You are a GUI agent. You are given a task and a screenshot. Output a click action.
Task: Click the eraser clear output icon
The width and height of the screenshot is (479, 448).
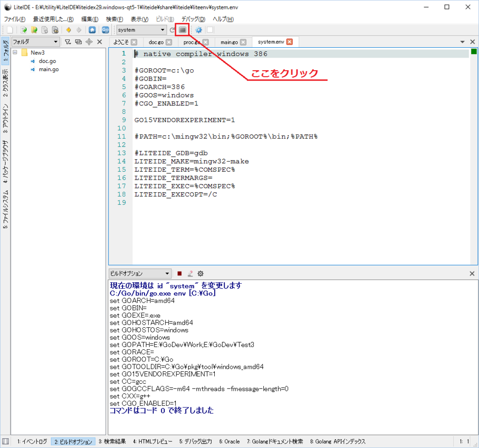(x=190, y=273)
